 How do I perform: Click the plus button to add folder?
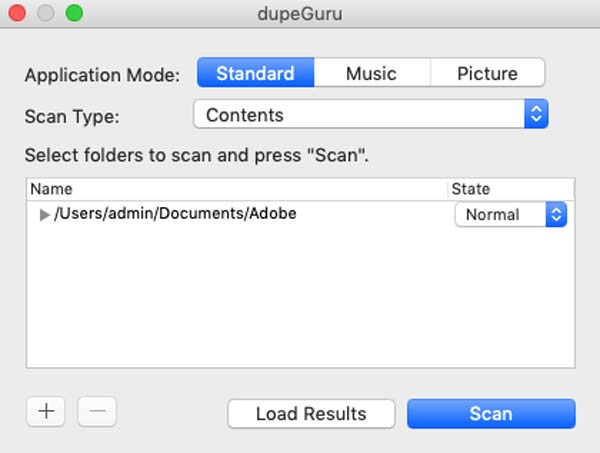tap(46, 411)
